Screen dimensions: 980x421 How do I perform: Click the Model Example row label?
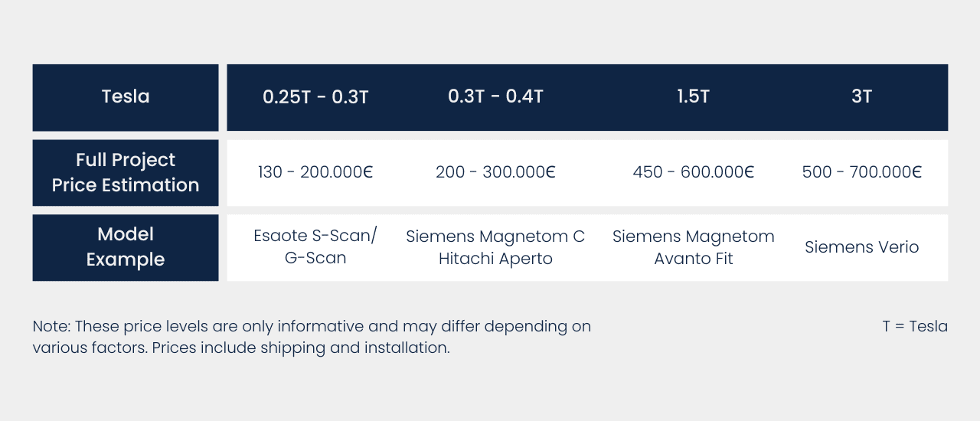(126, 246)
